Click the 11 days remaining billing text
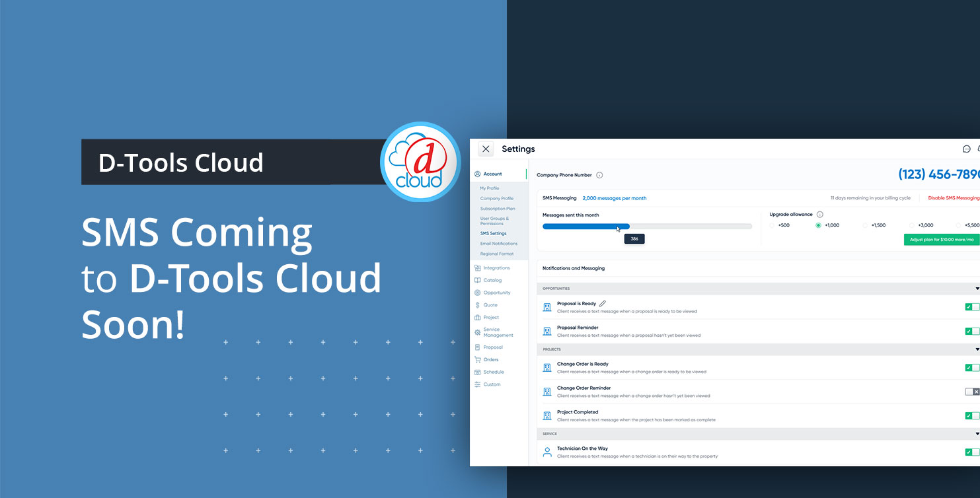Viewport: 980px width, 498px height. point(871,198)
